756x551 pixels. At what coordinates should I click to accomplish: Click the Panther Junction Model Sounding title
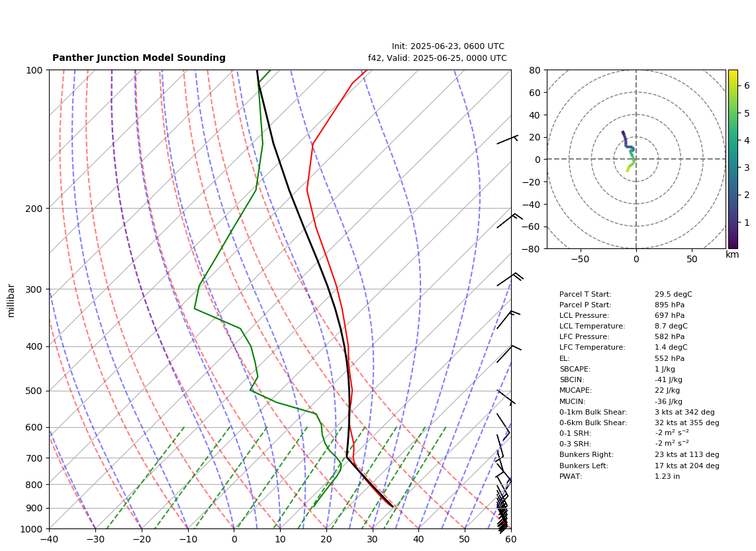point(139,58)
